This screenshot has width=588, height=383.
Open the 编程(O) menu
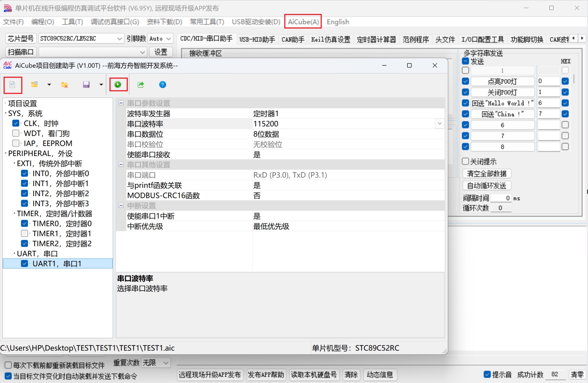(x=42, y=22)
